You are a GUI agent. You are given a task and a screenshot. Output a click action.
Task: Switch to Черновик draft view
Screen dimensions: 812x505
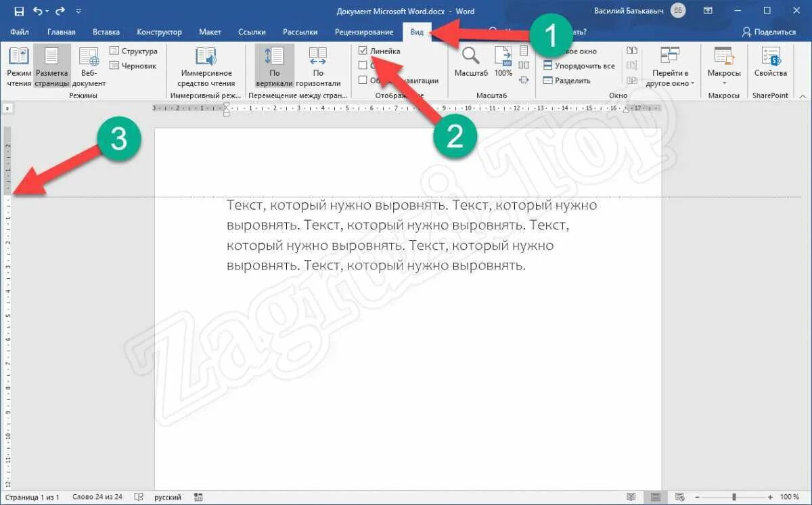point(133,66)
